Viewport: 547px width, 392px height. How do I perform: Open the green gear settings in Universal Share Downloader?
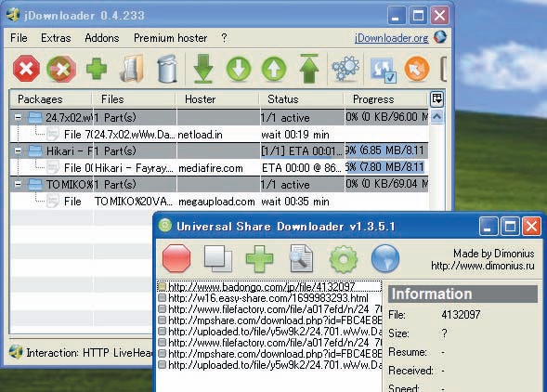(344, 259)
